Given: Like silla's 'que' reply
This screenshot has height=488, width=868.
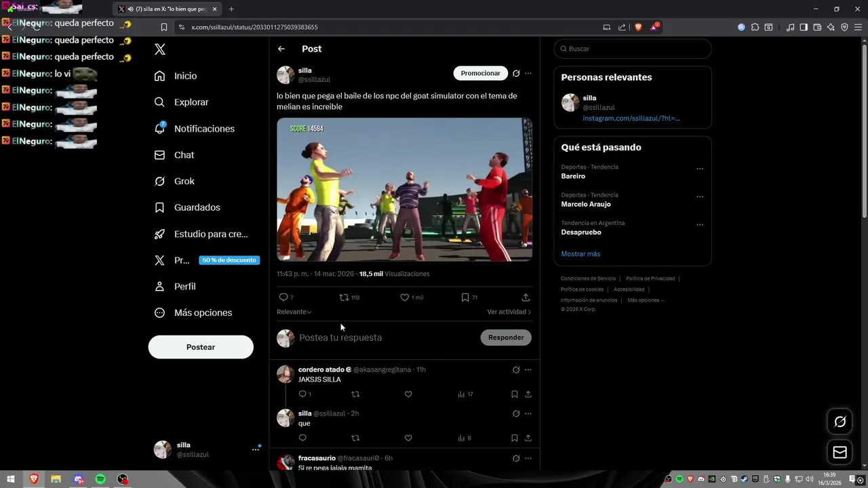Looking at the screenshot, I should [x=408, y=438].
